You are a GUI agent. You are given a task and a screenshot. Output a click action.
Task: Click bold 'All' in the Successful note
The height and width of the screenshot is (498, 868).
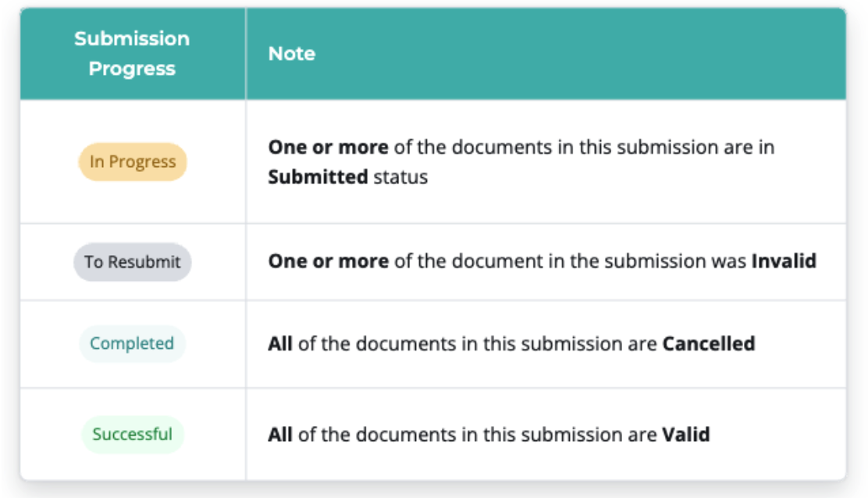280,434
